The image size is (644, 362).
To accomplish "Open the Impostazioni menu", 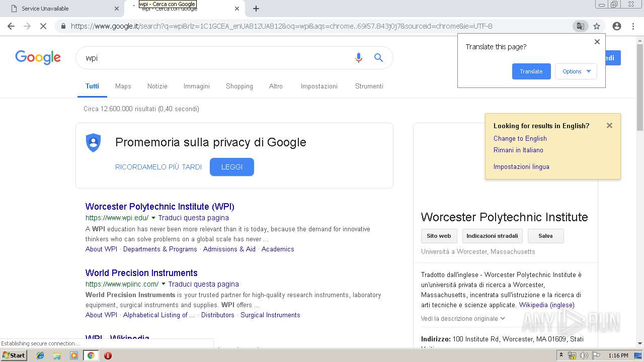I will pos(319,86).
